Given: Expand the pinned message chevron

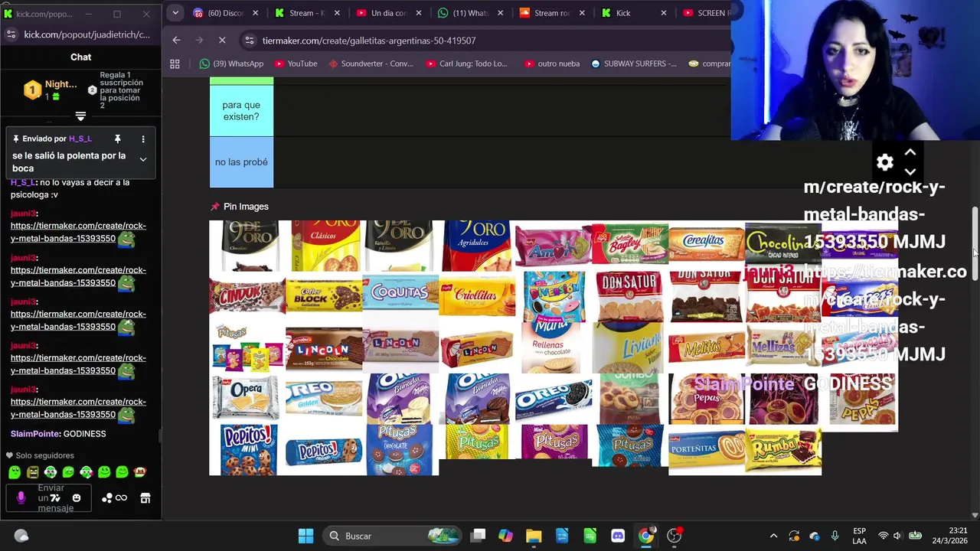Looking at the screenshot, I should click(142, 159).
